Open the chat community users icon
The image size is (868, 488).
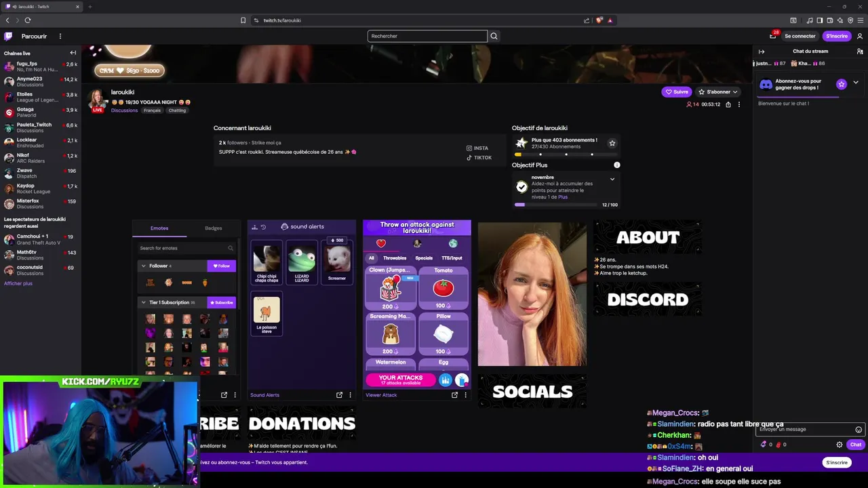click(860, 52)
